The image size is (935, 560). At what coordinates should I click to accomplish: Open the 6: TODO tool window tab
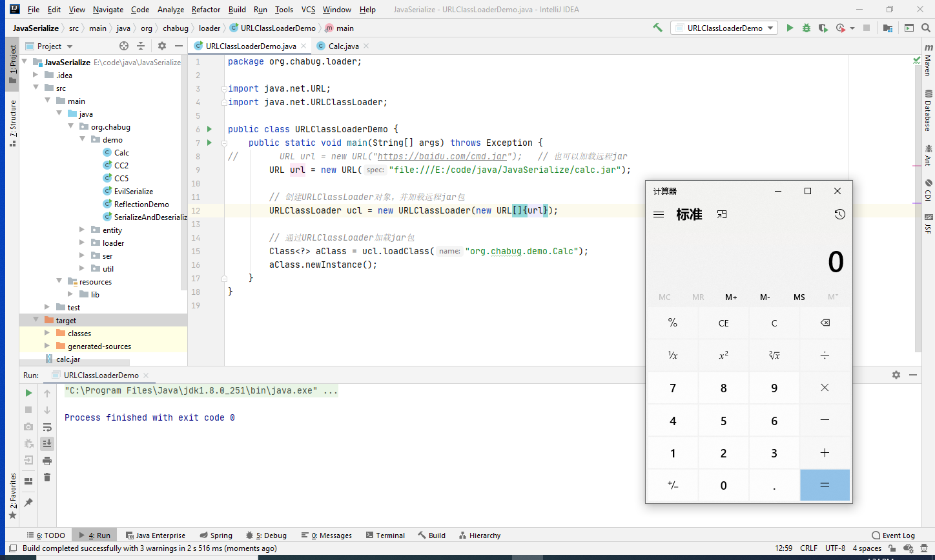46,535
